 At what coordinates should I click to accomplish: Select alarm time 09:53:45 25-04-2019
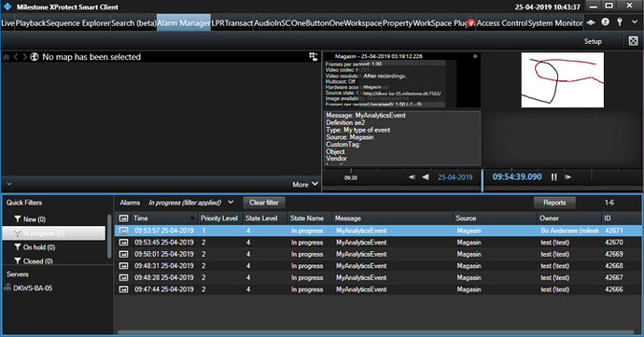(164, 243)
